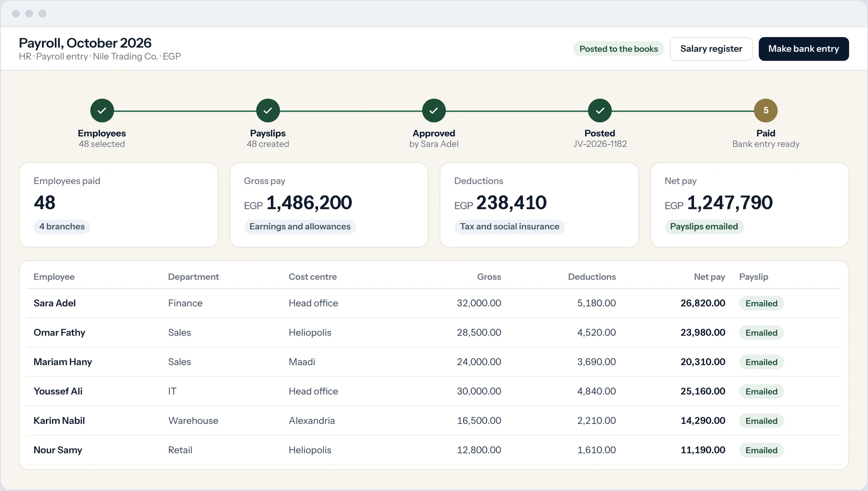Select the Payslips step checkmark
The image size is (868, 491).
click(268, 110)
